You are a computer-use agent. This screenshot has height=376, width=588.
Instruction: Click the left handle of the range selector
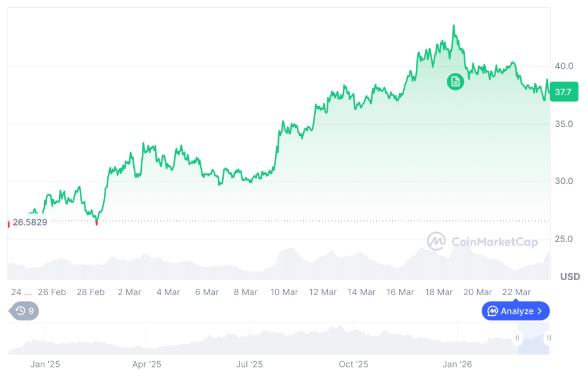pyautogui.click(x=518, y=338)
